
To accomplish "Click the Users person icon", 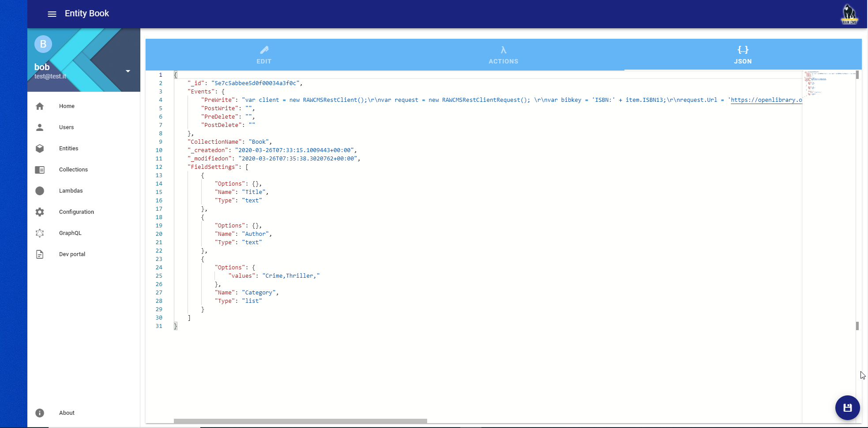I will coord(40,127).
